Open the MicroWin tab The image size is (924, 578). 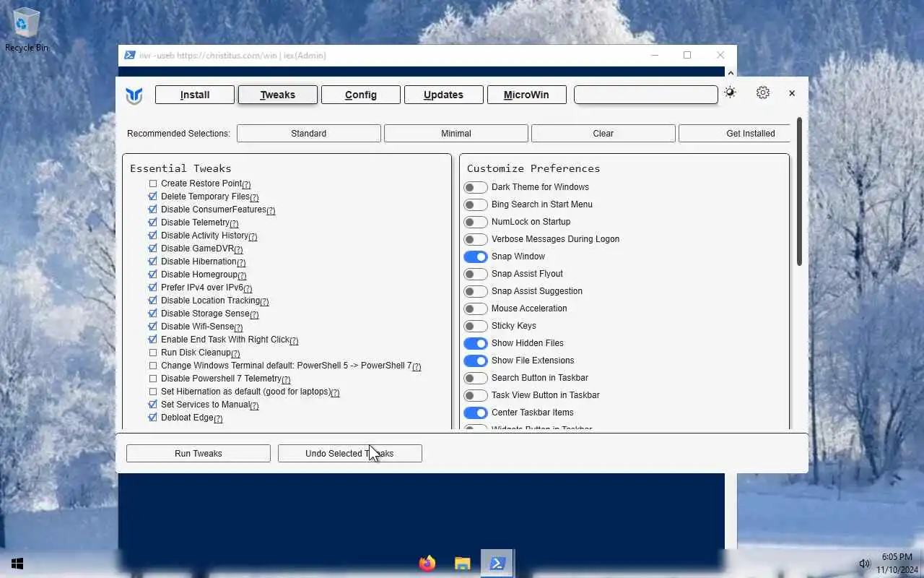(527, 95)
